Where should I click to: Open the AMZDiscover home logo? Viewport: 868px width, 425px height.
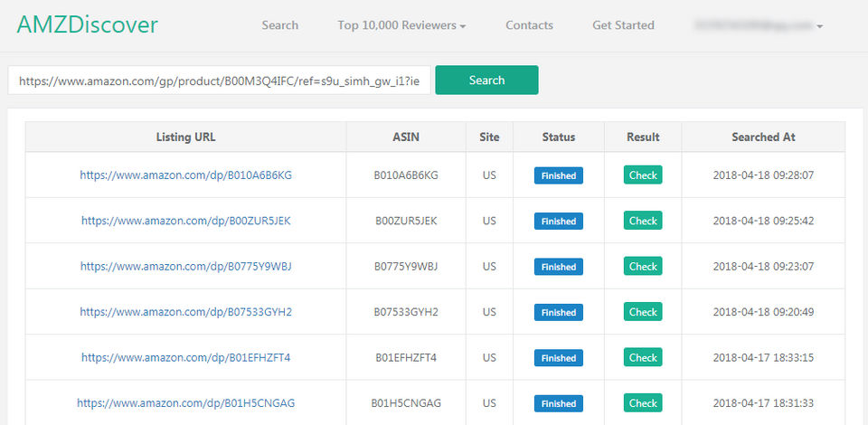(x=88, y=25)
